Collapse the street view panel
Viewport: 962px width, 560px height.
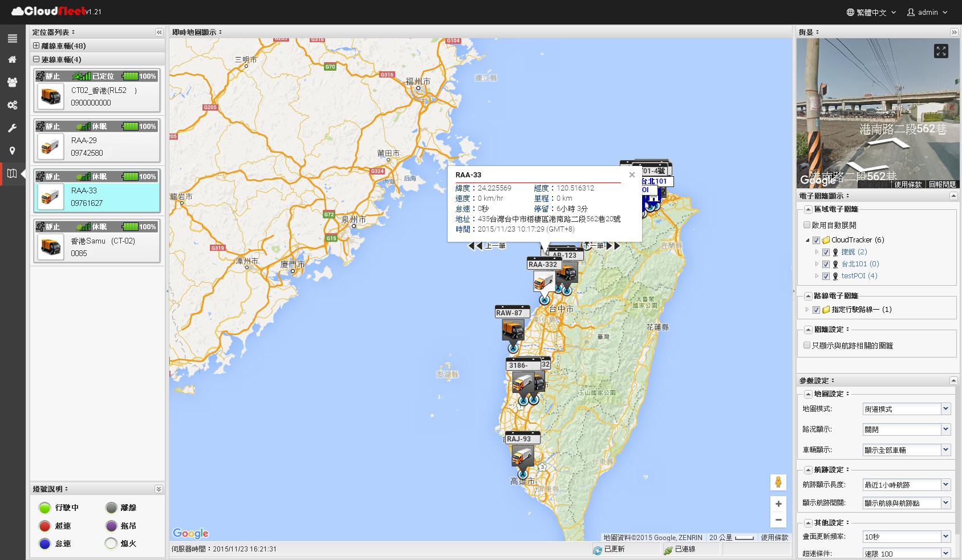pos(954,33)
